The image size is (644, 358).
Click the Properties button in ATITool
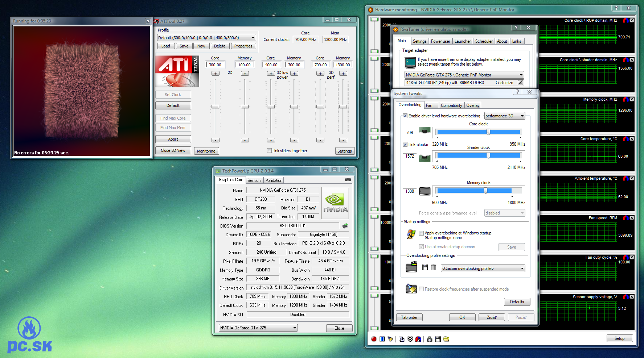(243, 46)
